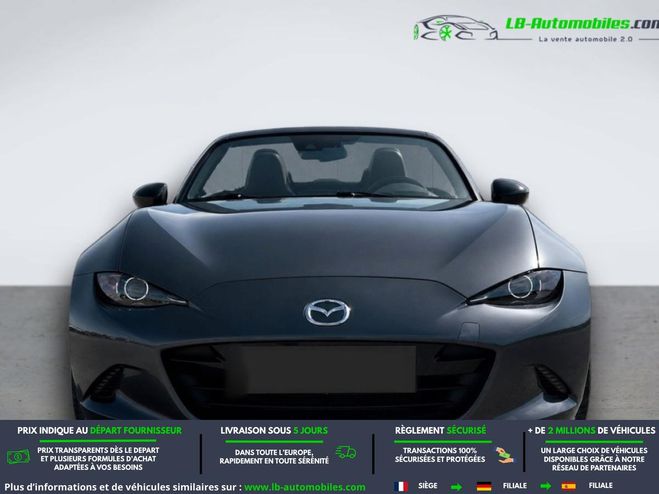Click 'PRIX INDIQUE AU DÉPART FOURNISSEUR' heading

pos(100,431)
